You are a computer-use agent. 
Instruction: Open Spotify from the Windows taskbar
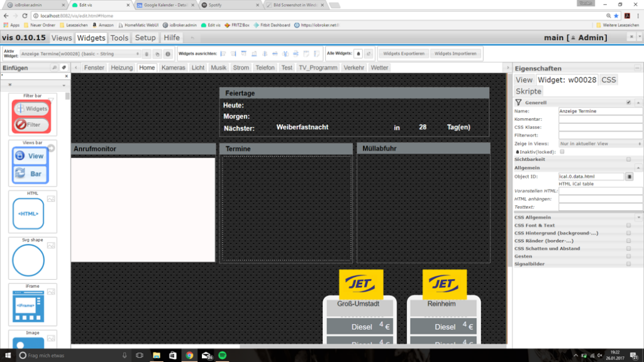222,356
